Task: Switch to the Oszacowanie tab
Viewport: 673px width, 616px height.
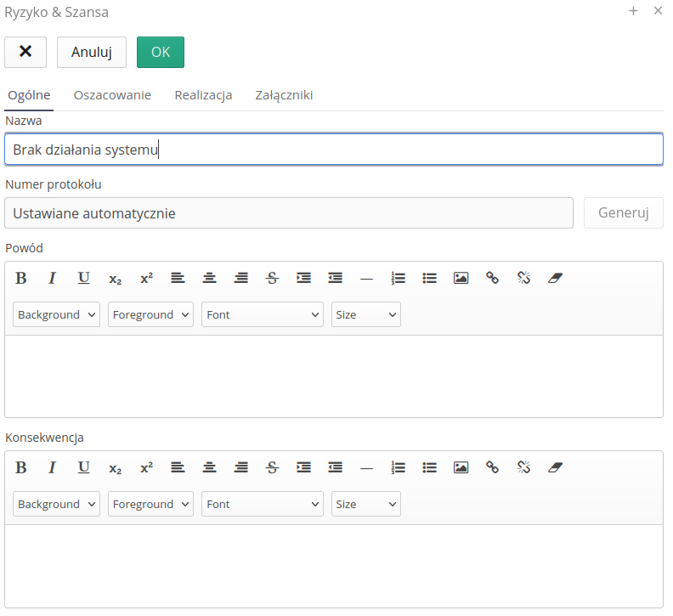Action: click(112, 95)
